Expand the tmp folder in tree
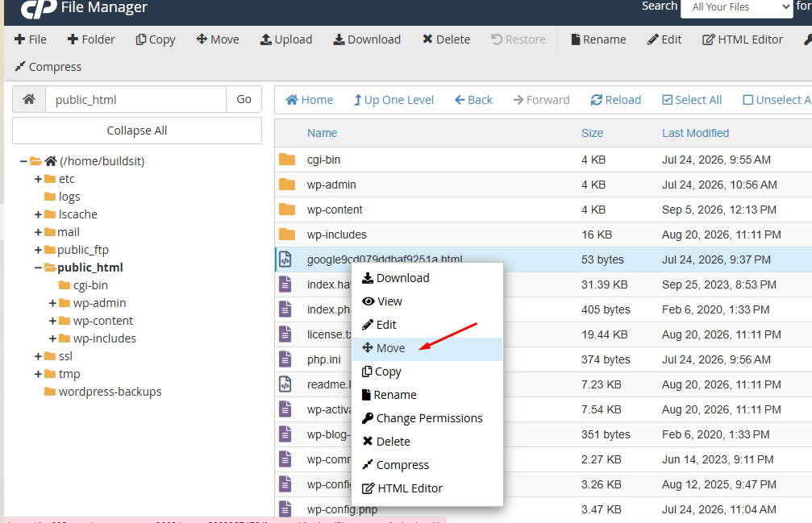 pyautogui.click(x=38, y=374)
